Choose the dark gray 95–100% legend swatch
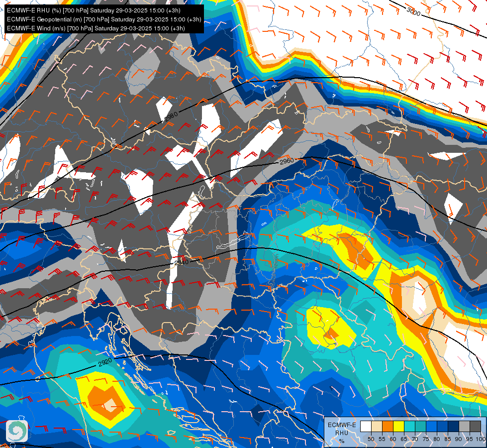The width and height of the screenshot is (487, 448). pyautogui.click(x=475, y=426)
